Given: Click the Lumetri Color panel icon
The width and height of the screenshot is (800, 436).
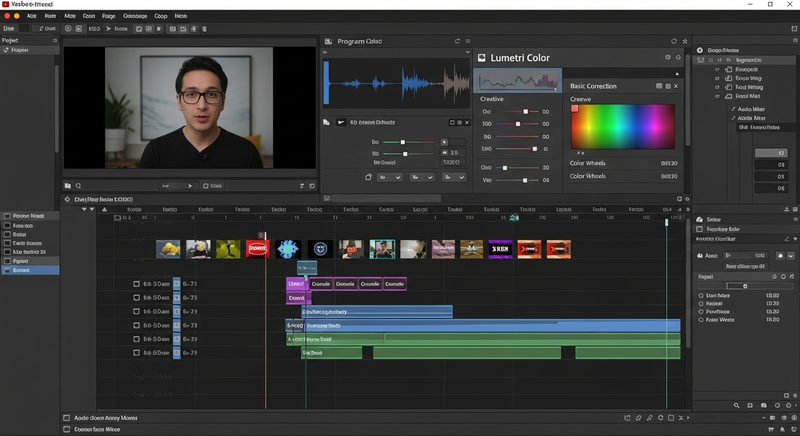Looking at the screenshot, I should click(481, 58).
